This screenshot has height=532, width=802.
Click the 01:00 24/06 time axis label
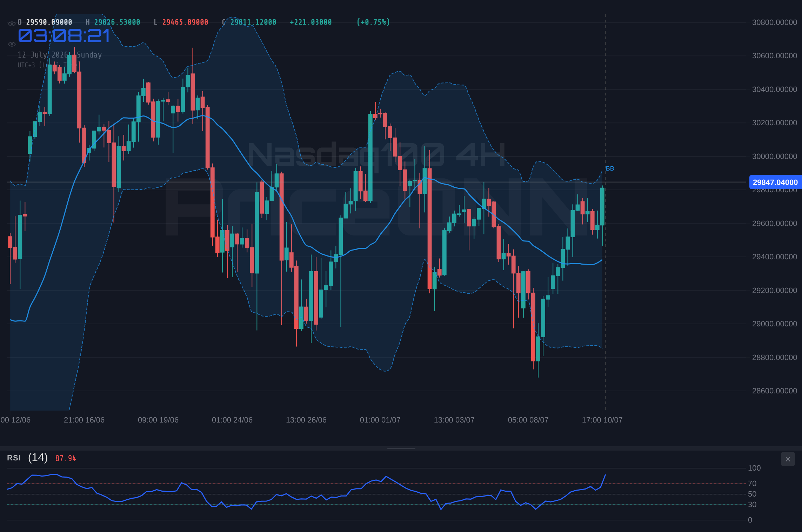[232, 420]
